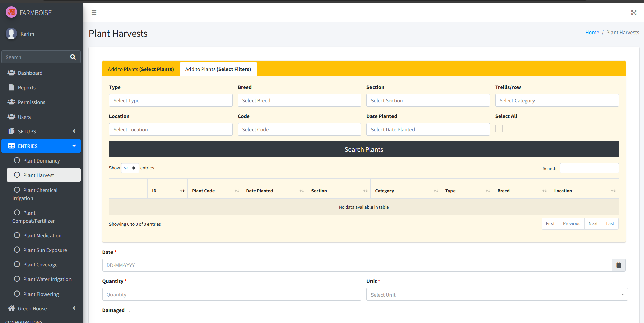Enable the Select All checkbox
This screenshot has width=644, height=323.
pyautogui.click(x=499, y=129)
